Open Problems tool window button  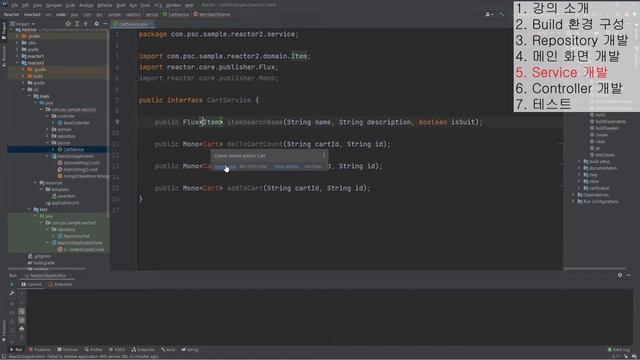point(40,350)
